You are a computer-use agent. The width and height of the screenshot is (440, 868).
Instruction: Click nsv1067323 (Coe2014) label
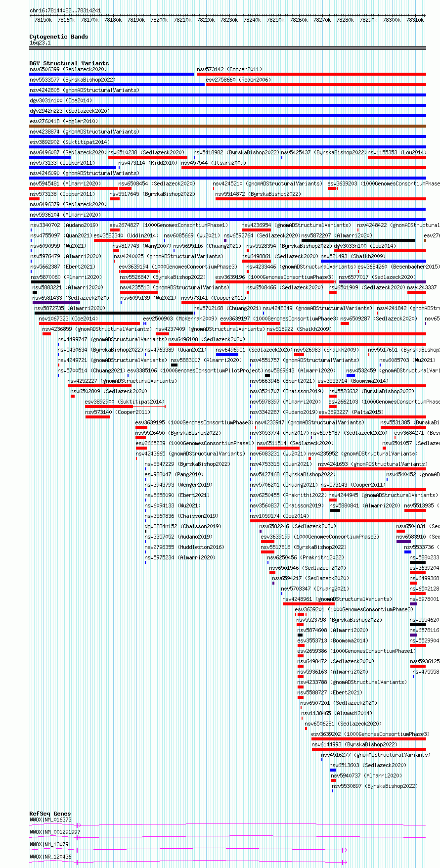pos(69,319)
